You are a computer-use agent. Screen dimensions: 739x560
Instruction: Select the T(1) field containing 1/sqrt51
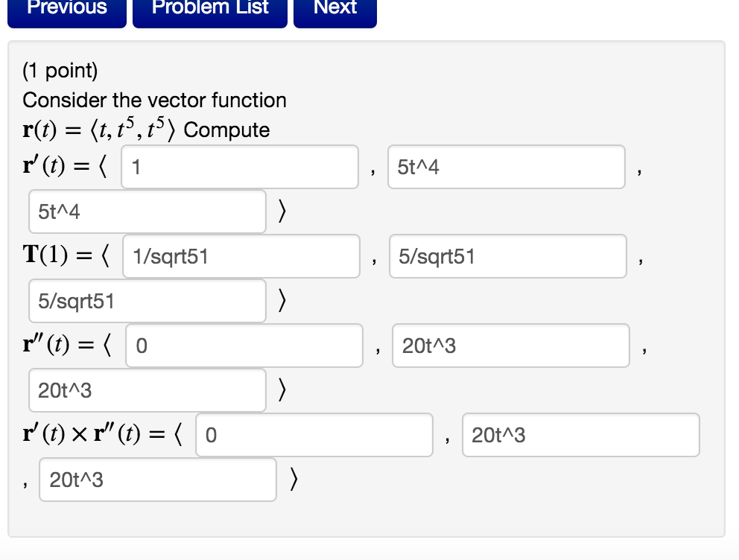click(241, 256)
